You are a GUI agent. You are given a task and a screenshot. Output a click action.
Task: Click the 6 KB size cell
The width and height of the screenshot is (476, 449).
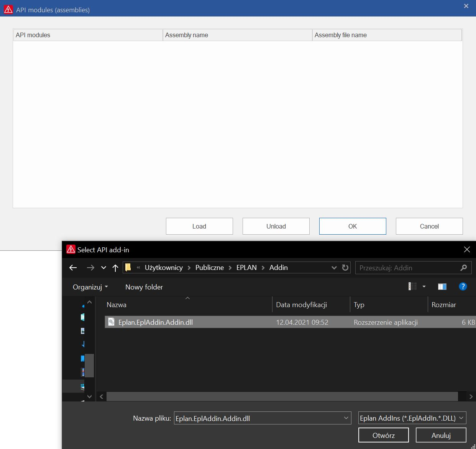pos(468,322)
